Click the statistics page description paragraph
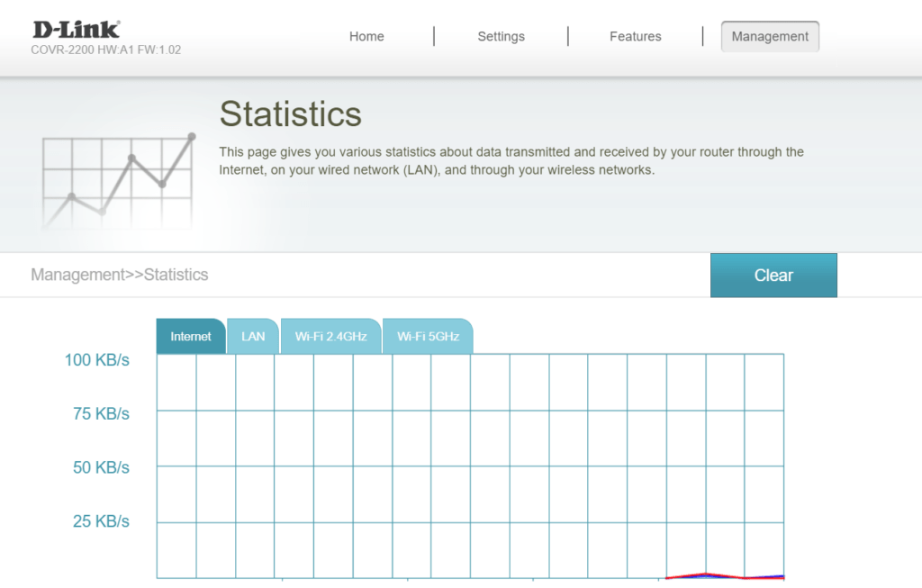This screenshot has height=588, width=922. point(511,160)
